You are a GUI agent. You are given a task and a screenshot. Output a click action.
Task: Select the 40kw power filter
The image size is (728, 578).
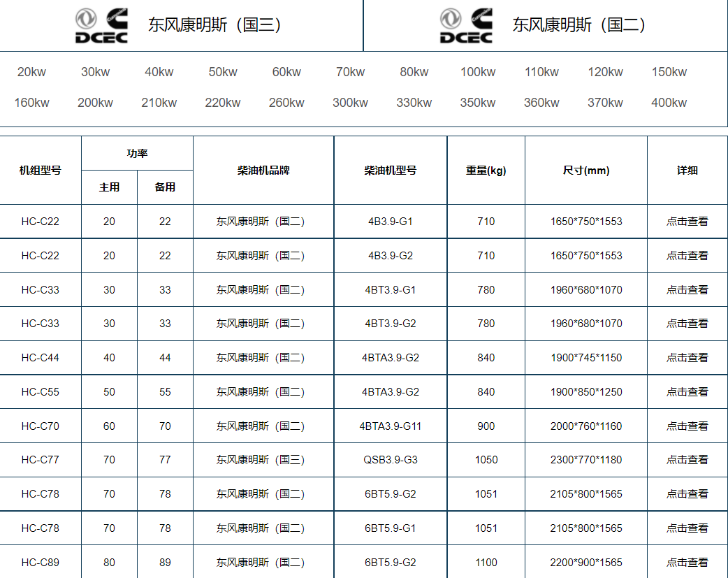pyautogui.click(x=159, y=72)
